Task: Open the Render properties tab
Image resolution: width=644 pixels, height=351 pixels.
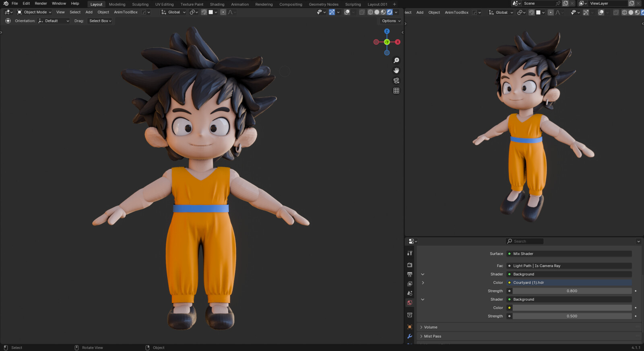Action: 410,265
